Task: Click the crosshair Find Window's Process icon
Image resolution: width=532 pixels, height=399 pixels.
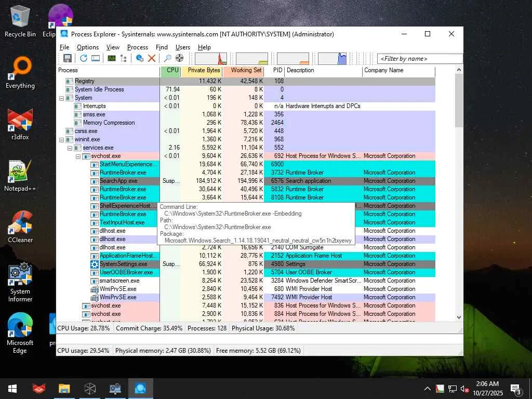Action: pos(179,58)
